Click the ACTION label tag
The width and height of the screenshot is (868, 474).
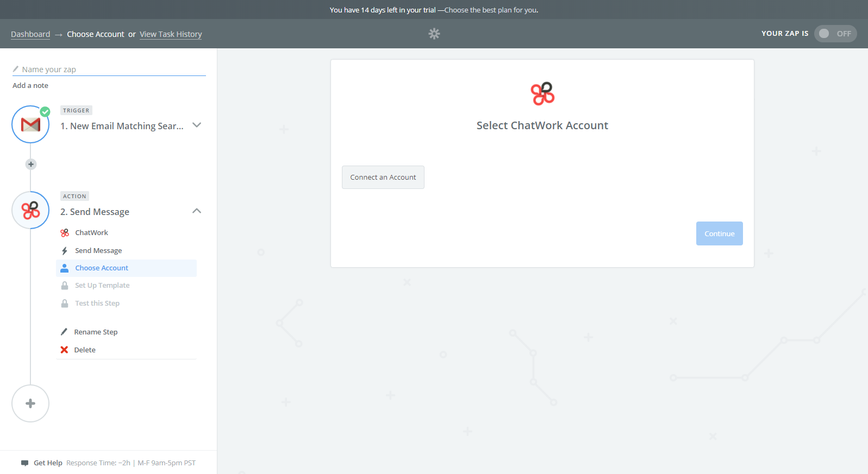pyautogui.click(x=74, y=196)
